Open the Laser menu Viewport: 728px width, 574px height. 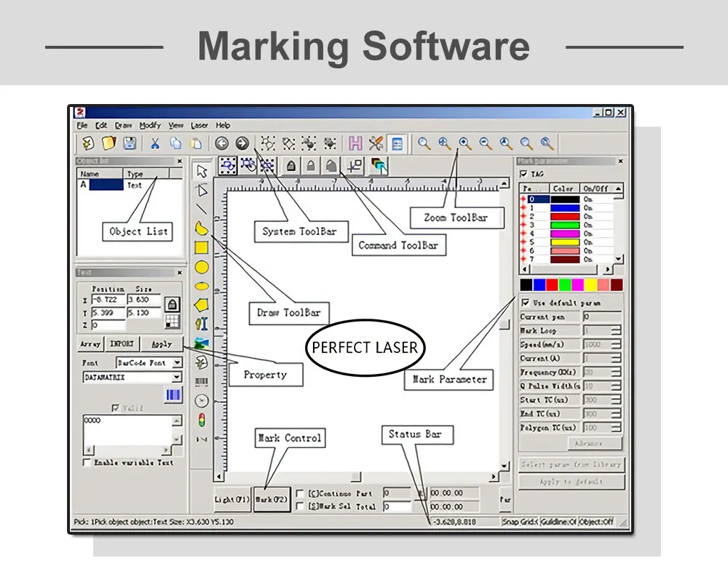199,125
